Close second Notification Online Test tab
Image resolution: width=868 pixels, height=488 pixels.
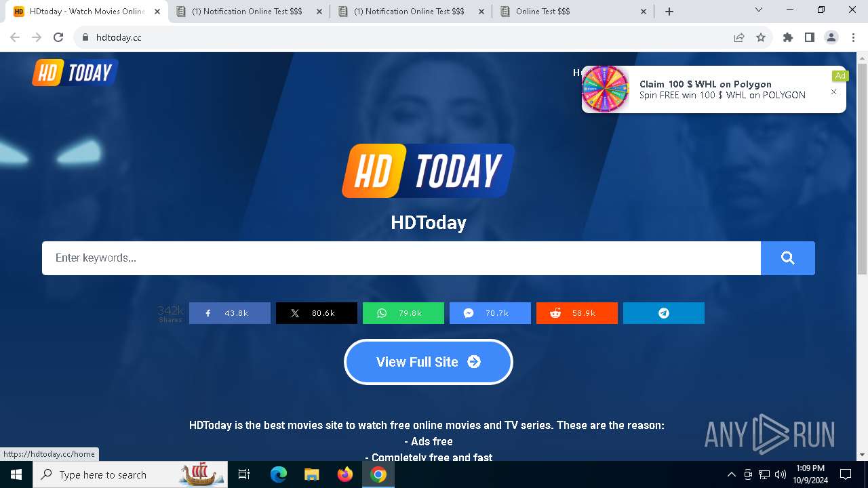pos(481,12)
